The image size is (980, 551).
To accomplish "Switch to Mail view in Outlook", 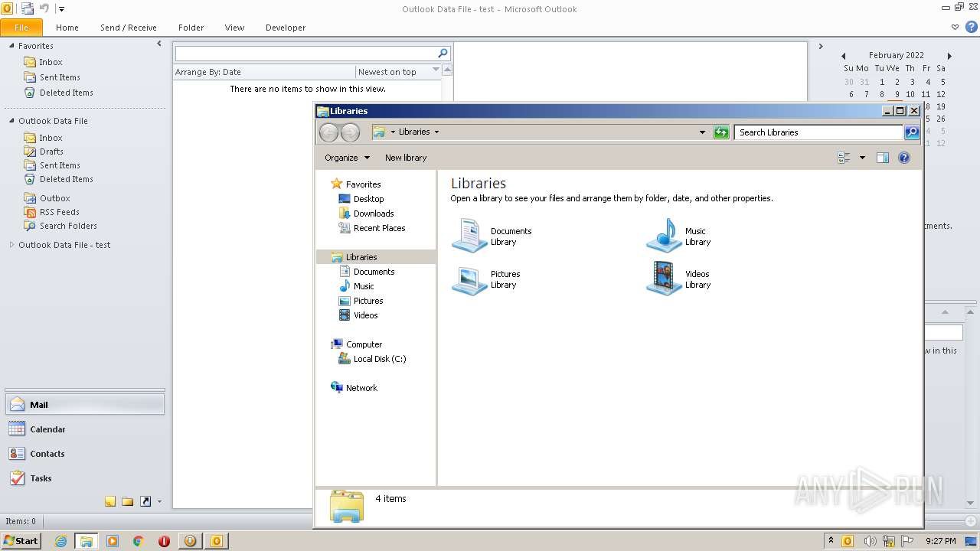I will click(x=85, y=405).
